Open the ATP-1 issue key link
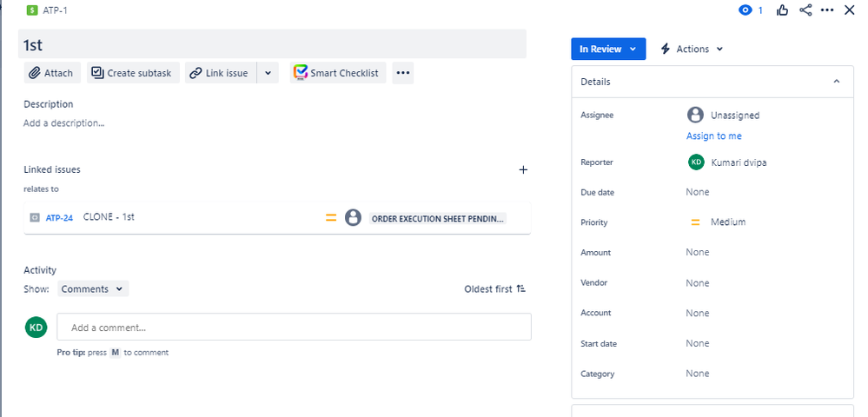This screenshot has width=868, height=417. [56, 10]
